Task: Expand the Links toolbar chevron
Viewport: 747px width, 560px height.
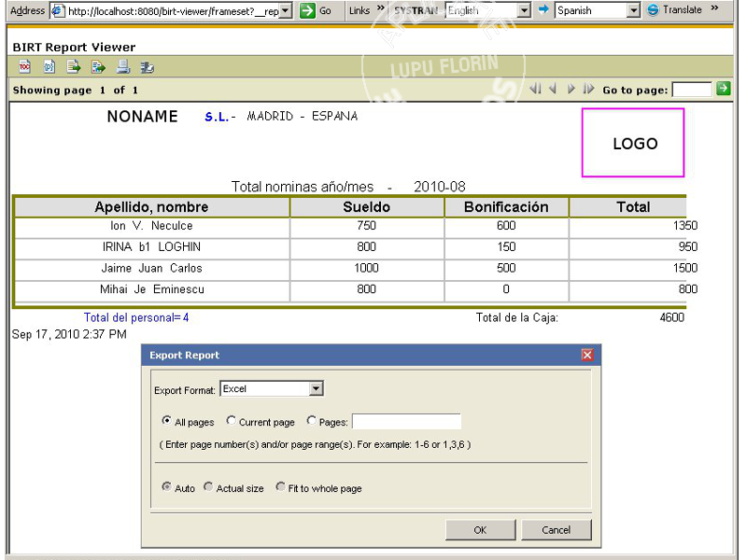Action: point(380,8)
